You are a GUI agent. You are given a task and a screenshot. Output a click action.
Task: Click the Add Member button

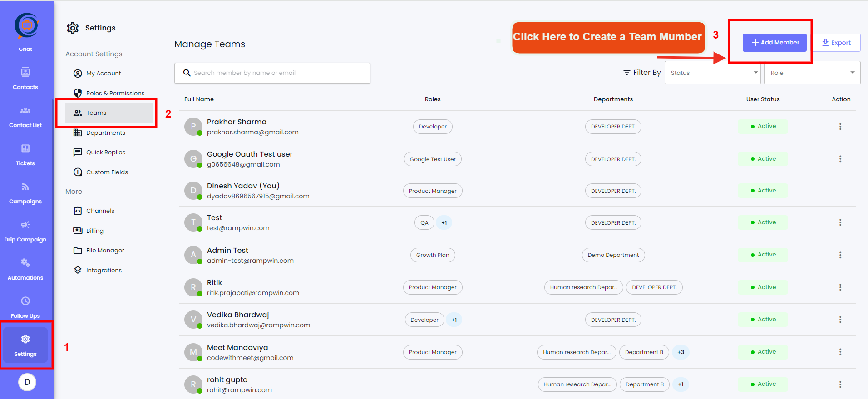[x=774, y=43]
